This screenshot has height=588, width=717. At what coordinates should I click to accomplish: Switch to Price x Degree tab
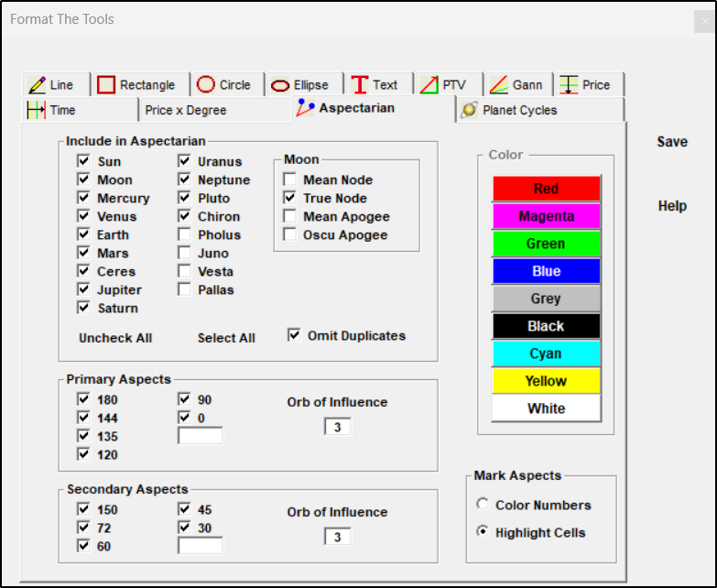point(185,110)
